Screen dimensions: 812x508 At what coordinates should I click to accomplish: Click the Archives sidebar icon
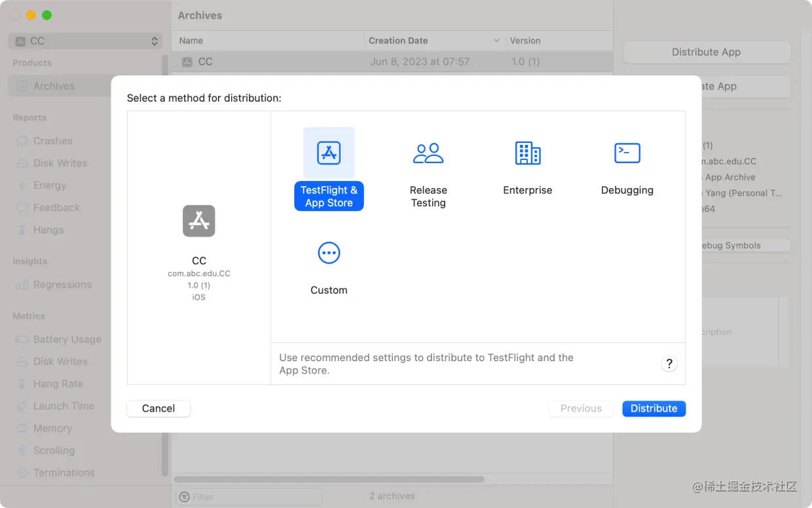point(22,86)
